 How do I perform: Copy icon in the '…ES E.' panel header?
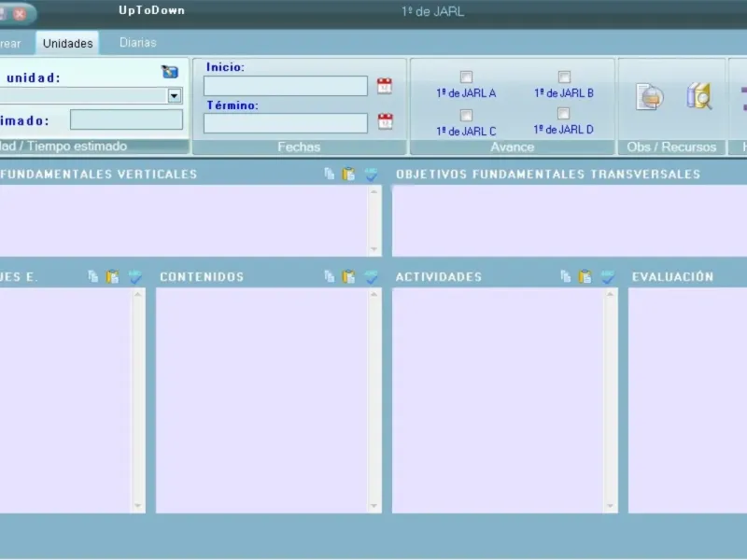pos(92,276)
